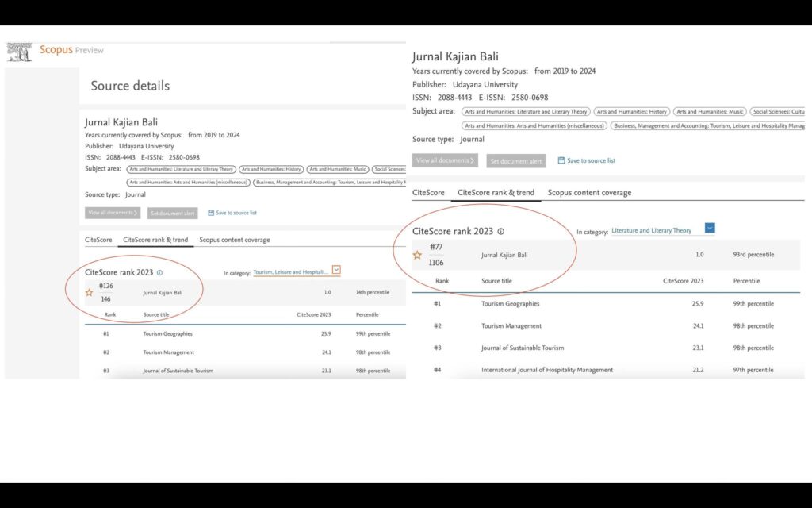Image resolution: width=812 pixels, height=508 pixels.
Task: Click the 14th percentile value
Action: [x=373, y=293]
